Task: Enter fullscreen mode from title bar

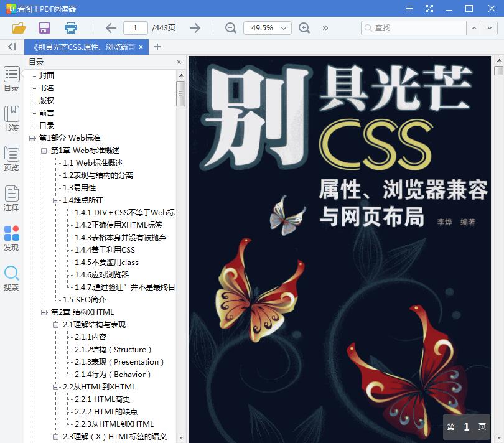Action: click(429, 8)
